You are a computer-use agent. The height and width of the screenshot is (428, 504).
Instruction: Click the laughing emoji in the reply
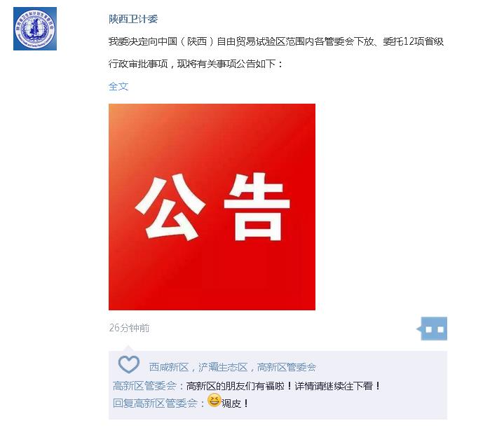pos(214,400)
